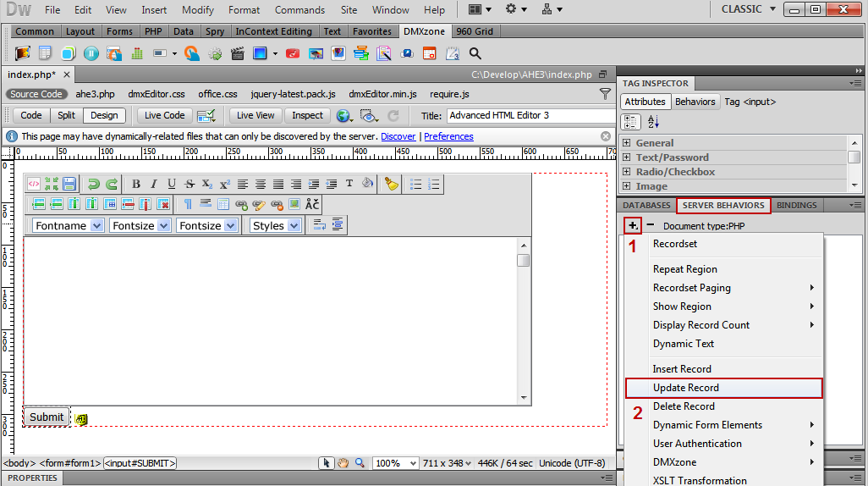
Task: Expand the Image attributes group
Action: click(626, 185)
